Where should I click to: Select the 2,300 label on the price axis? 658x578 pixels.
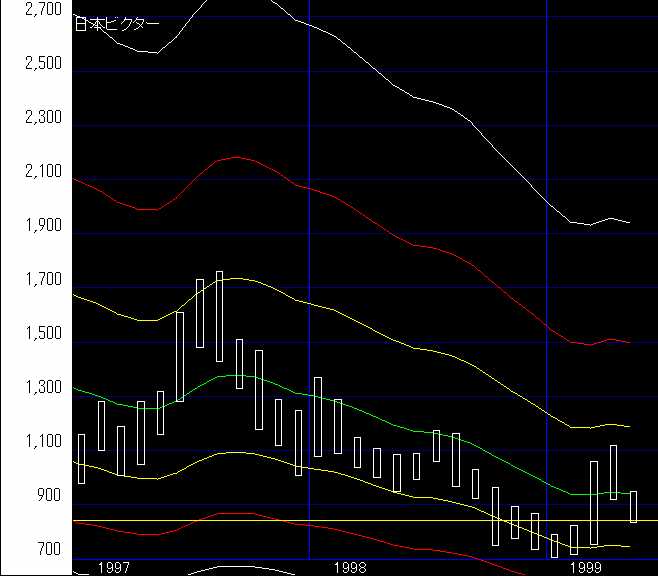pyautogui.click(x=43, y=118)
